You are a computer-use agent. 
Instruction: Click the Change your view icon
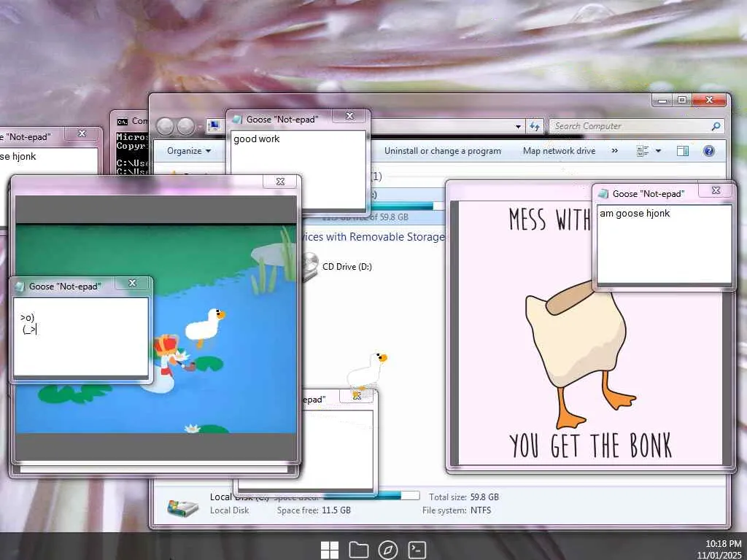click(x=643, y=151)
